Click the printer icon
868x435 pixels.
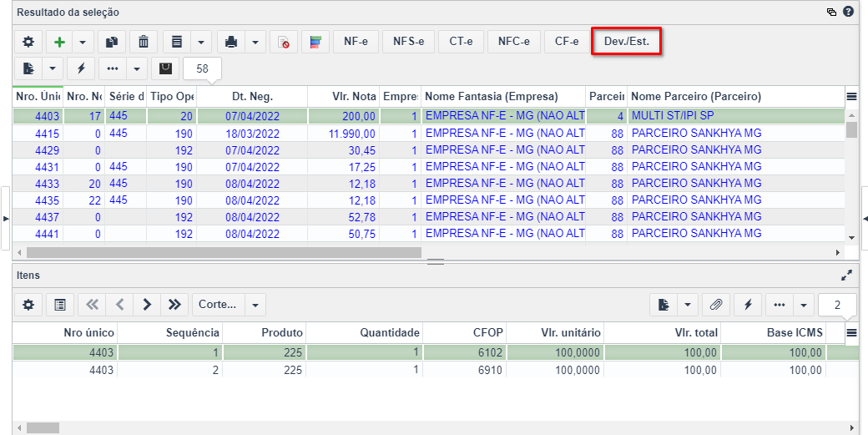(x=231, y=42)
